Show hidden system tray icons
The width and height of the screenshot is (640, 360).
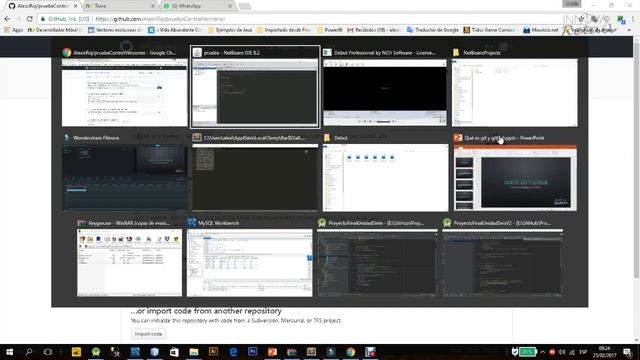542,352
